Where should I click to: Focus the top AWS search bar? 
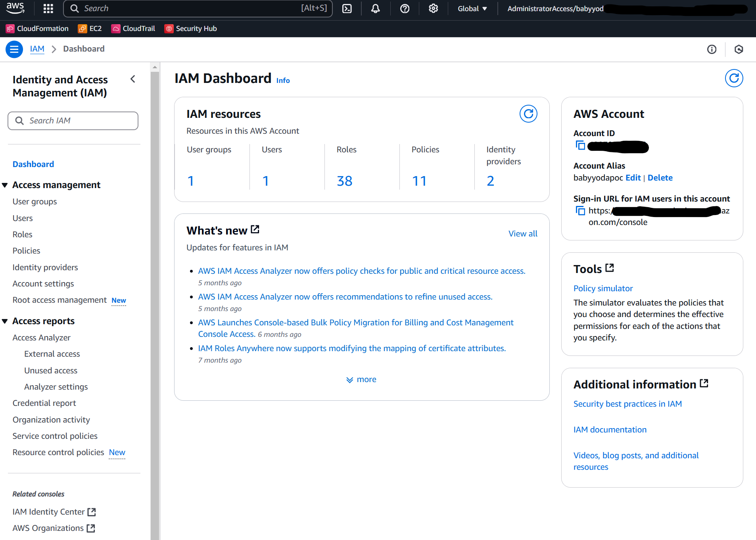(x=198, y=8)
